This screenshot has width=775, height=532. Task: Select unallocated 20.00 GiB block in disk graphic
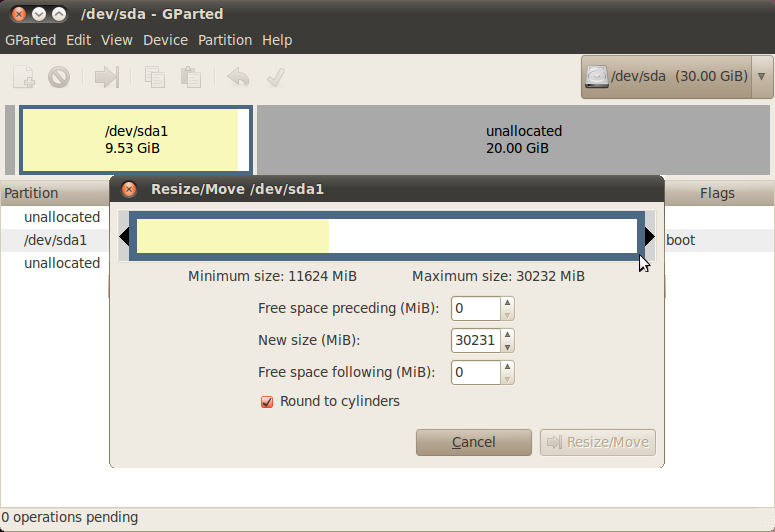[514, 139]
